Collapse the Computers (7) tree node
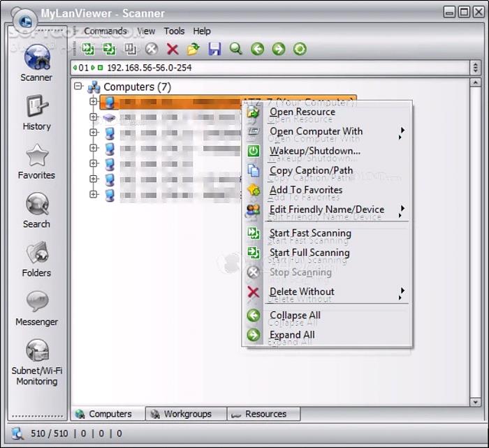The height and width of the screenshot is (448, 489). tap(78, 86)
